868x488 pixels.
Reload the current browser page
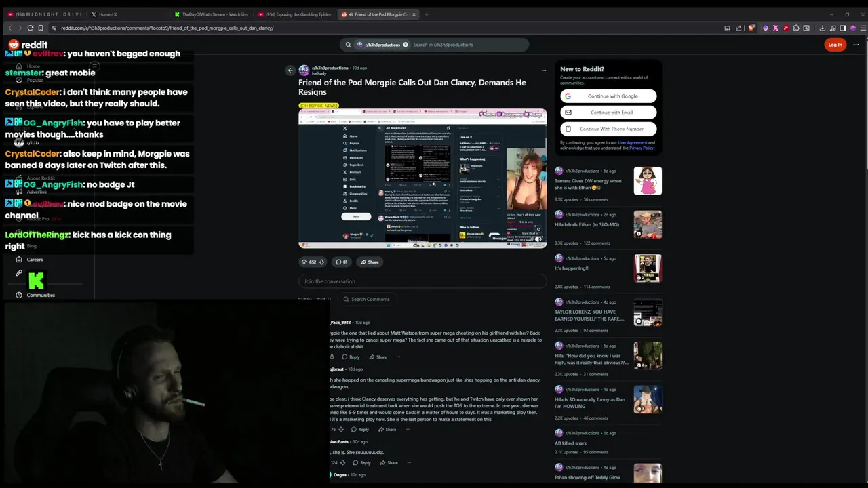point(31,28)
